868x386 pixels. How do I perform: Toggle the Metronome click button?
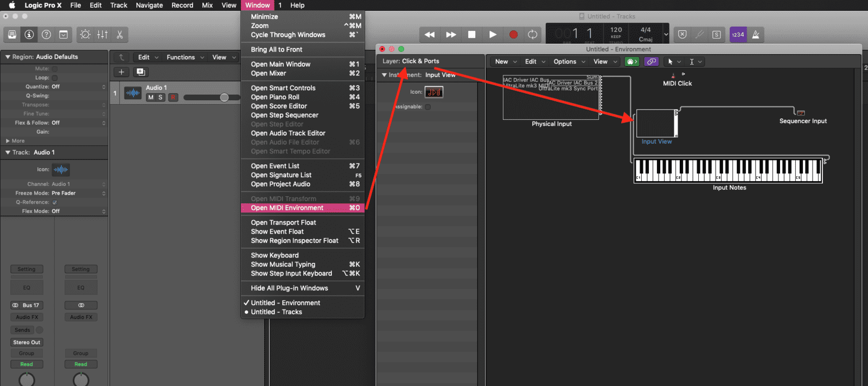coord(756,35)
